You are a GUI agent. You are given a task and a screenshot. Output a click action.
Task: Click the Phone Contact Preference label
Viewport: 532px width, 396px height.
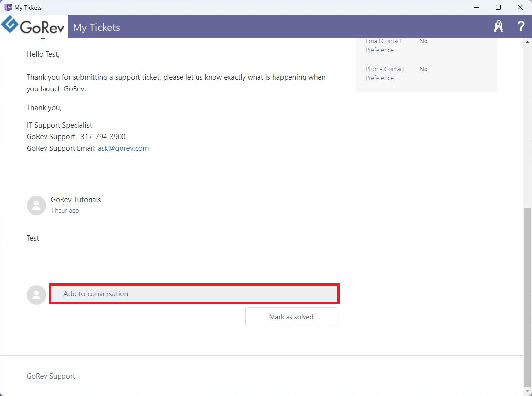385,73
